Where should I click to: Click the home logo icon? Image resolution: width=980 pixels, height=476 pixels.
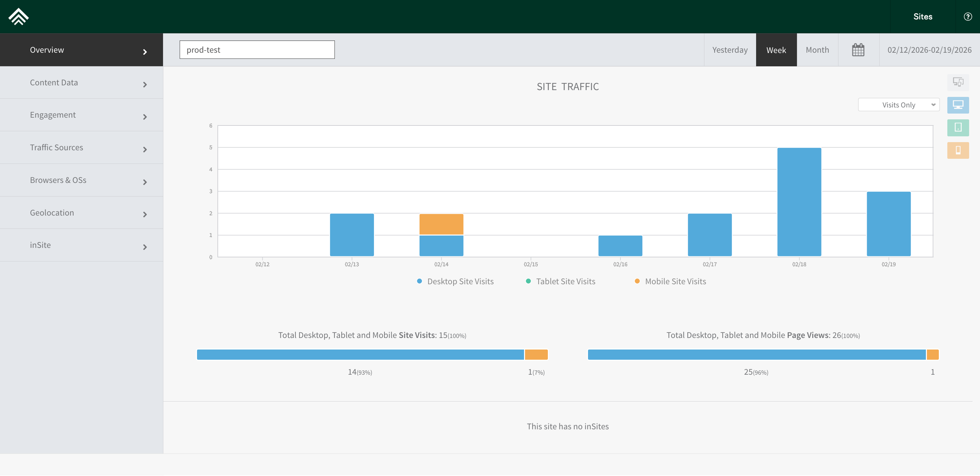18,17
